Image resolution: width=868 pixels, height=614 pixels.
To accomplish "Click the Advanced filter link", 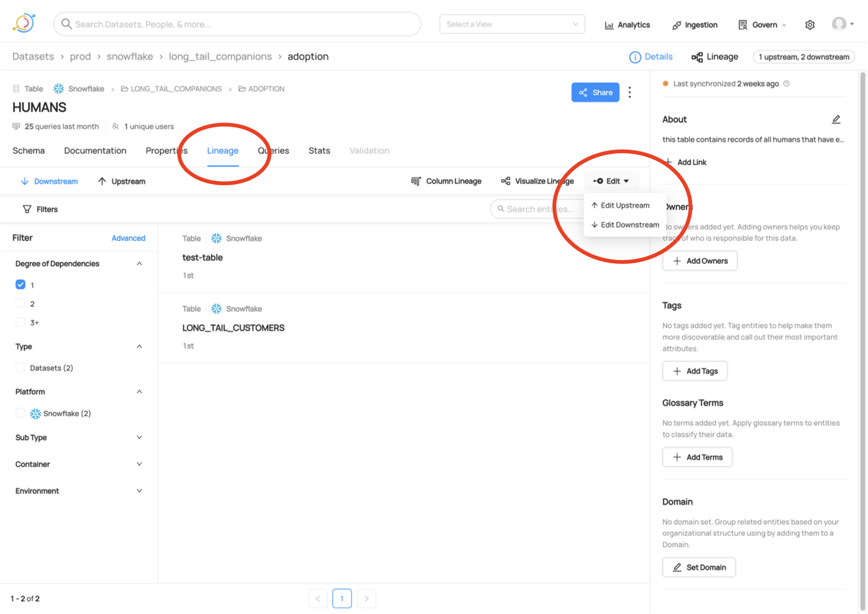I will [x=128, y=238].
